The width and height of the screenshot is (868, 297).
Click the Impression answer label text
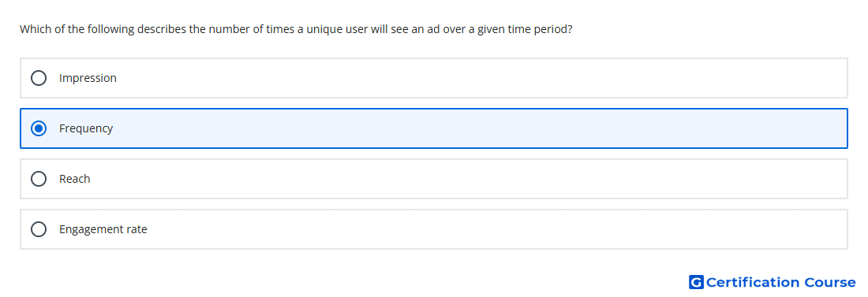[x=88, y=78]
